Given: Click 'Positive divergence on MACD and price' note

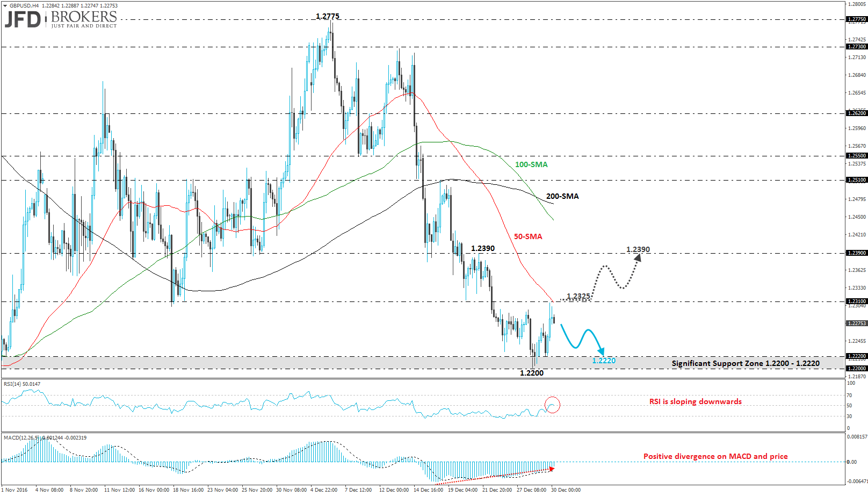Looking at the screenshot, I should [715, 456].
